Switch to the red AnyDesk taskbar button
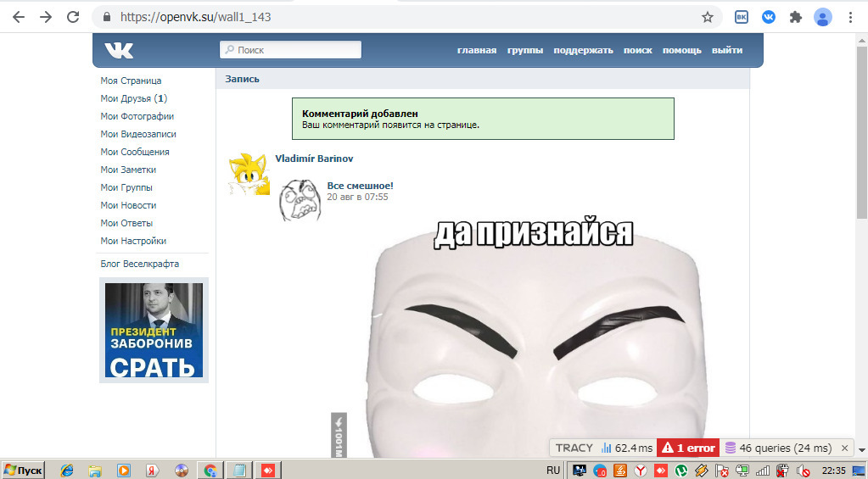 pos(269,471)
